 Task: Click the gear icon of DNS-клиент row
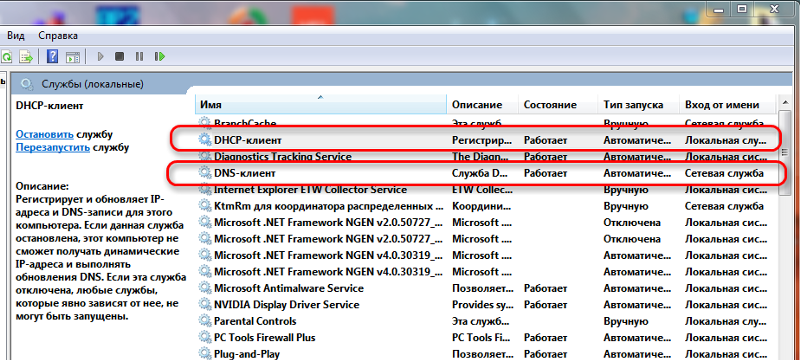205,173
